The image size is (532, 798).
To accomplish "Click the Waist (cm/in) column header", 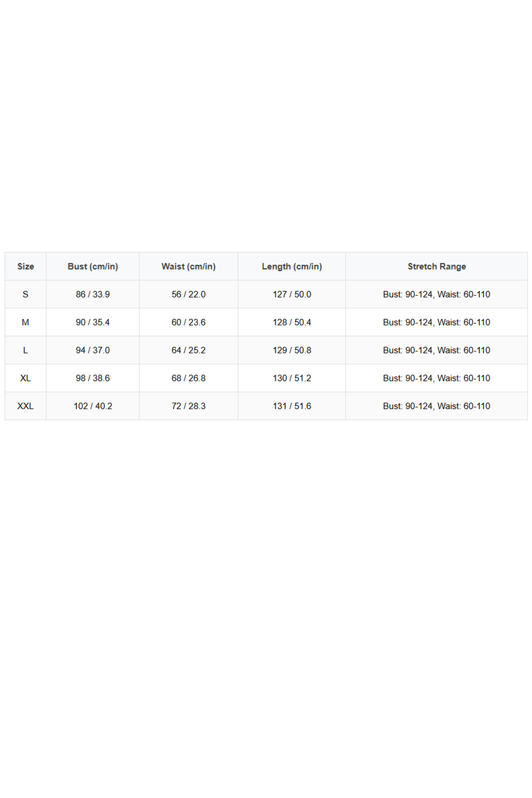I will coord(189,266).
